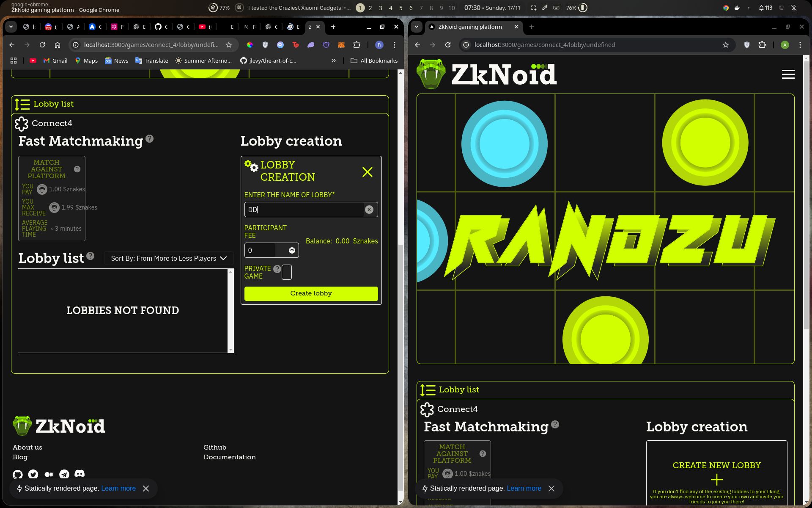Click the Fast Matchmaking help icon in left window
The height and width of the screenshot is (508, 812).
point(149,138)
